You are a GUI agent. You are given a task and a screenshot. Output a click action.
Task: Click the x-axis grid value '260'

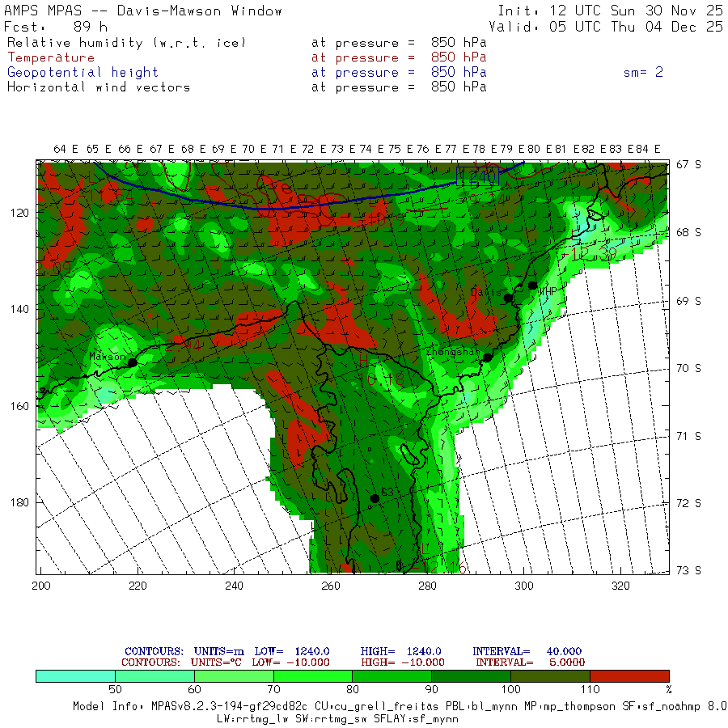click(331, 586)
